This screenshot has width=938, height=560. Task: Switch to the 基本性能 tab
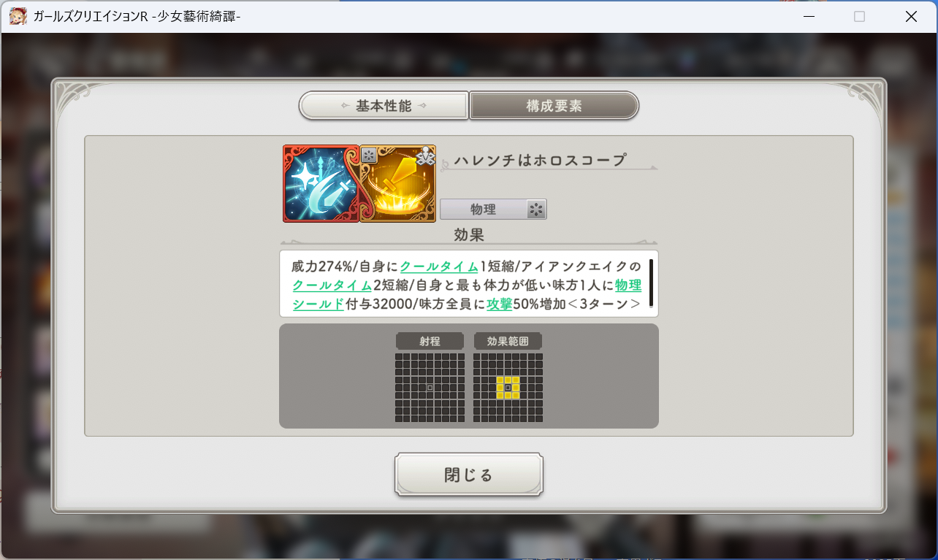(x=384, y=106)
